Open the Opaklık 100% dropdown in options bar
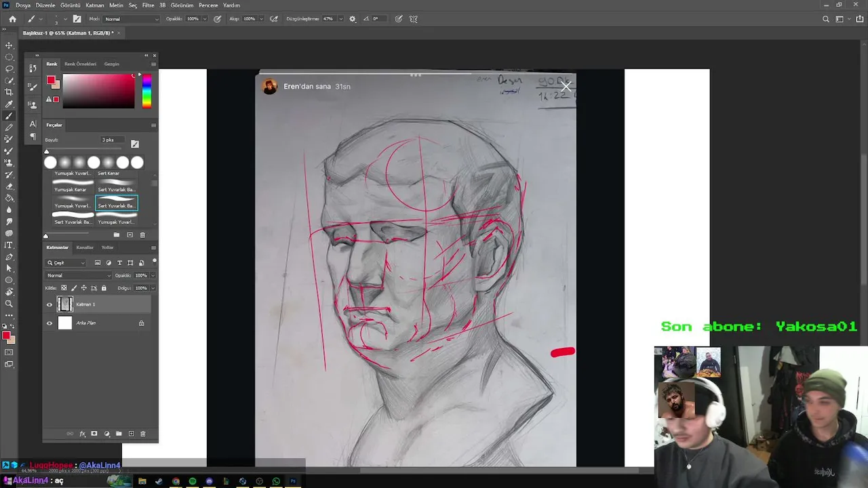Image resolution: width=868 pixels, height=488 pixels. tap(205, 19)
